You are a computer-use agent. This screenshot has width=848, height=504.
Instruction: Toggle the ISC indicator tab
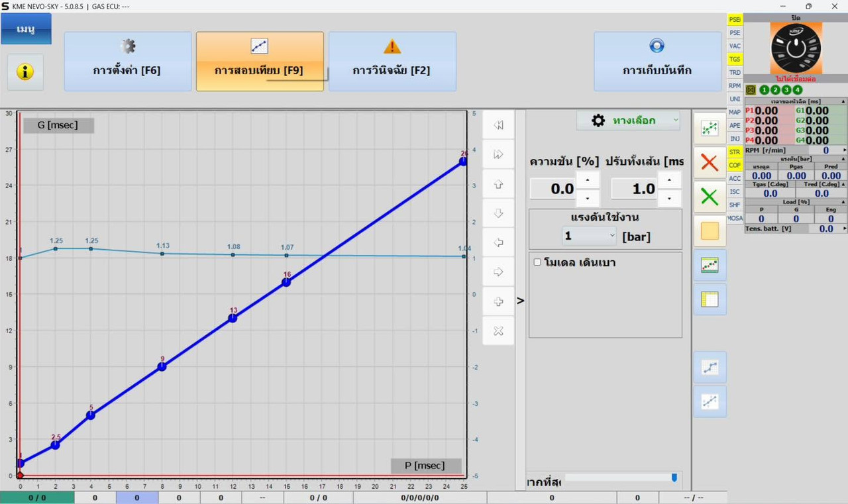(735, 191)
